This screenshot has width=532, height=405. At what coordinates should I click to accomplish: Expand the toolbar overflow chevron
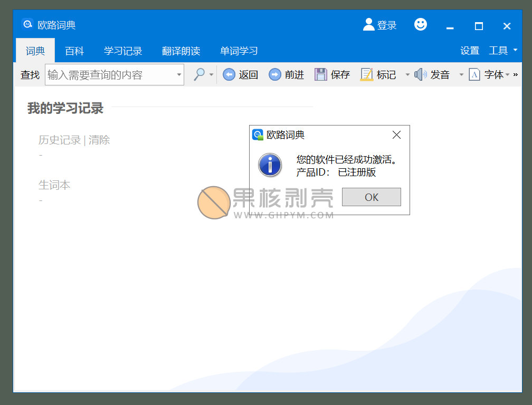pyautogui.click(x=516, y=75)
